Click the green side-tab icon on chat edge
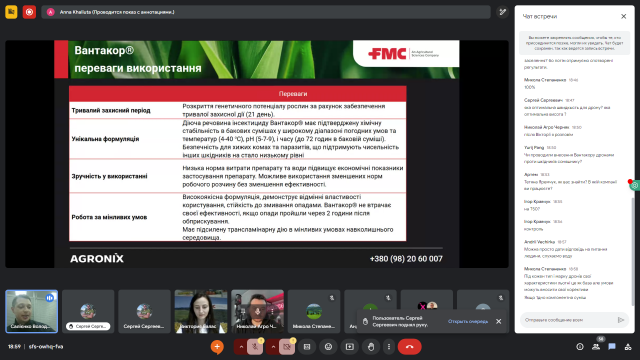Viewport: 640px width, 360px height. 635,185
